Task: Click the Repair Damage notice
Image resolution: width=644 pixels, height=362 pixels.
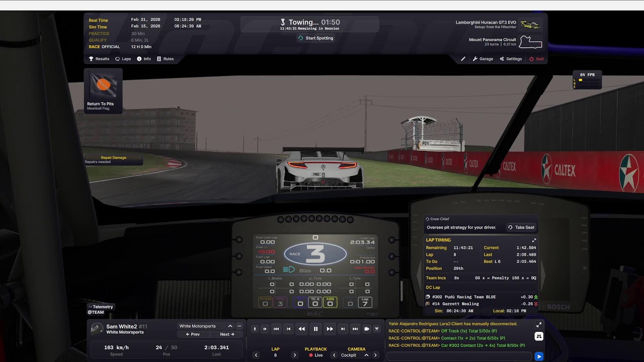Action: click(x=113, y=159)
